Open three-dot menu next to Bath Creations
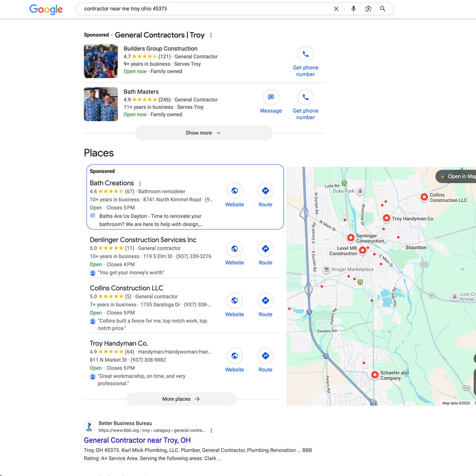 [x=140, y=184]
